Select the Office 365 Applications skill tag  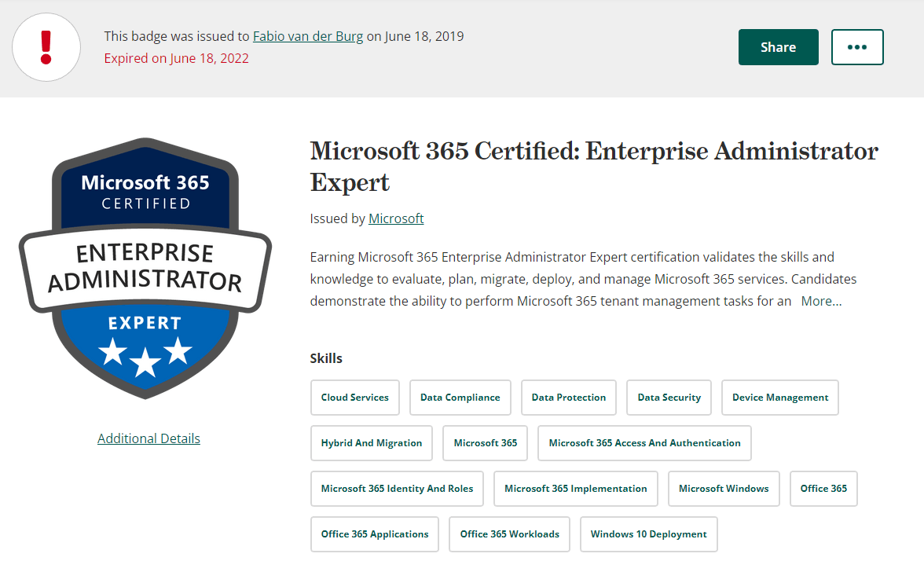pos(375,534)
